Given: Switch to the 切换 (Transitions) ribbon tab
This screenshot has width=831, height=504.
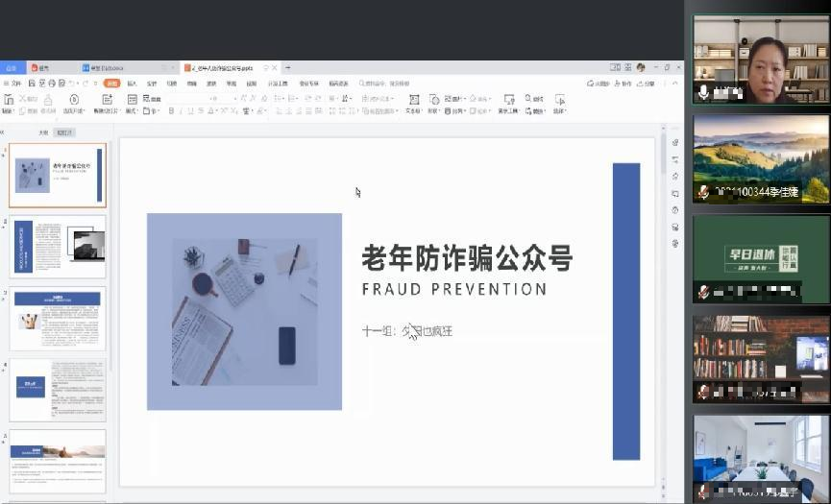Looking at the screenshot, I should click(x=172, y=84).
